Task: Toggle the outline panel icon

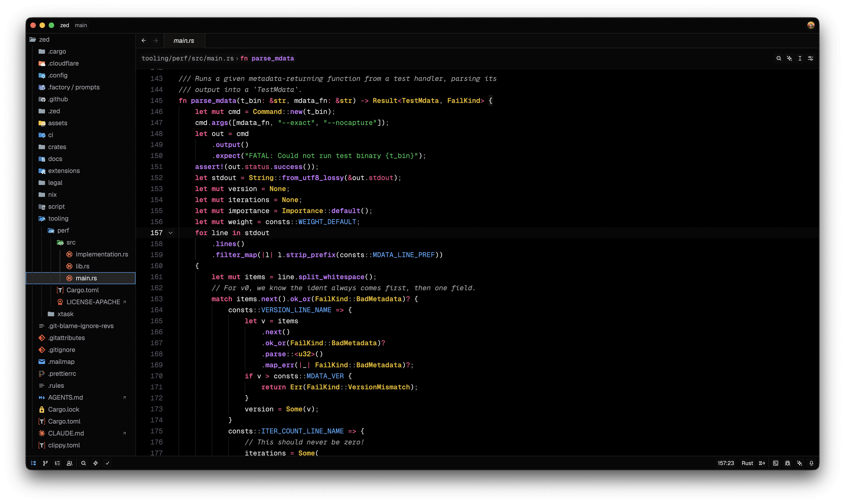Action: [57, 463]
